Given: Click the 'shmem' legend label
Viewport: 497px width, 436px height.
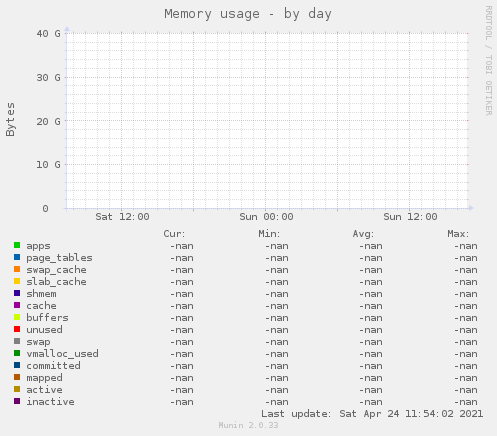Looking at the screenshot, I should click(x=41, y=294).
